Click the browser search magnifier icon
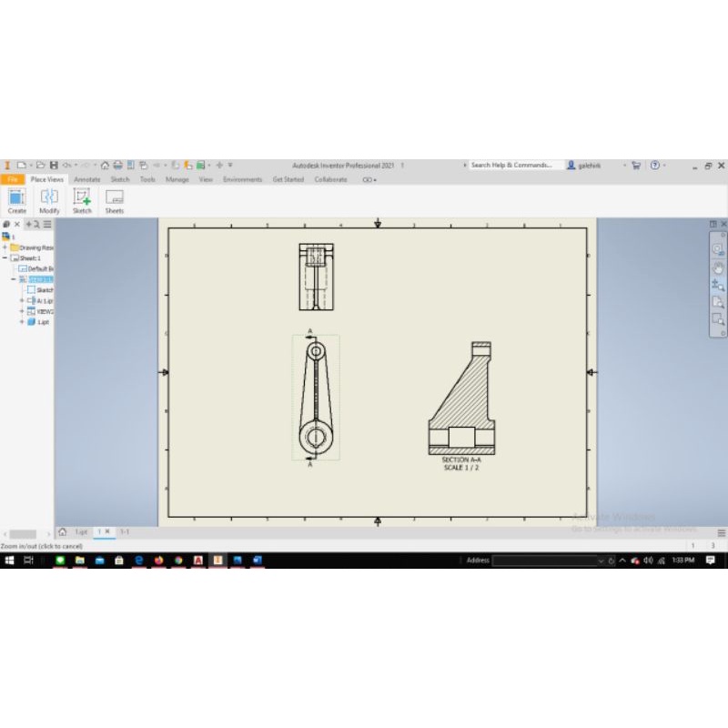Image resolution: width=728 pixels, height=728 pixels. (x=36, y=224)
